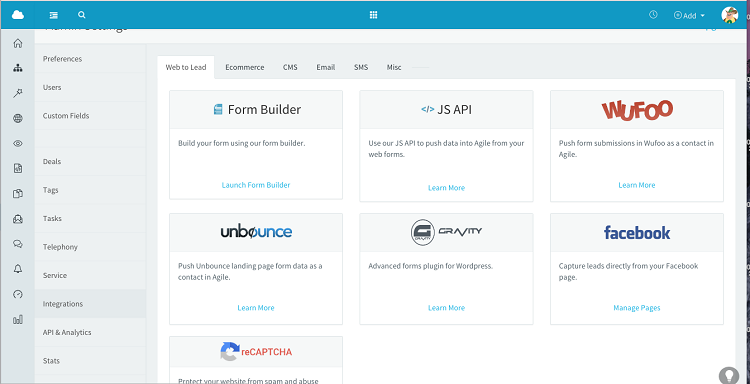
Task: Click Manage Pages under Facebook
Action: tap(637, 308)
